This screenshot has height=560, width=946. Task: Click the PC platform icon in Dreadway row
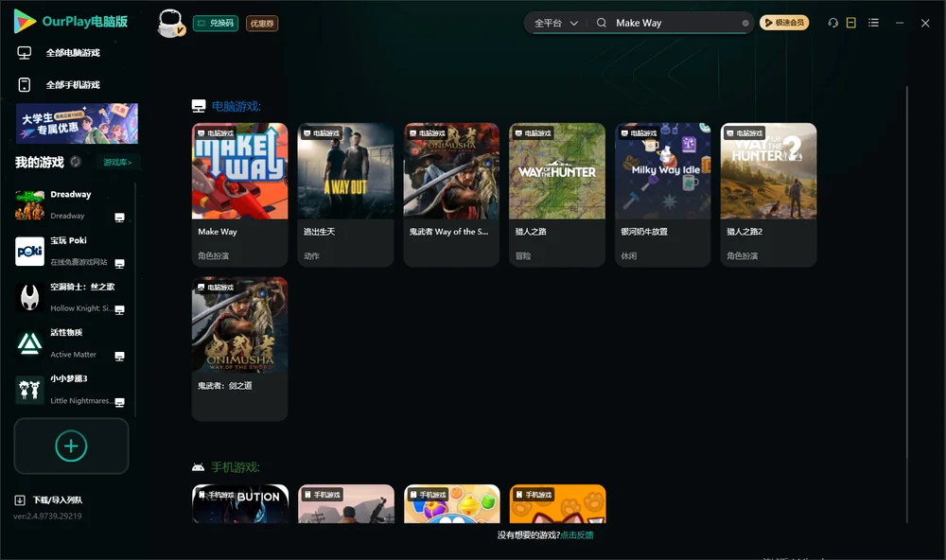click(x=119, y=218)
